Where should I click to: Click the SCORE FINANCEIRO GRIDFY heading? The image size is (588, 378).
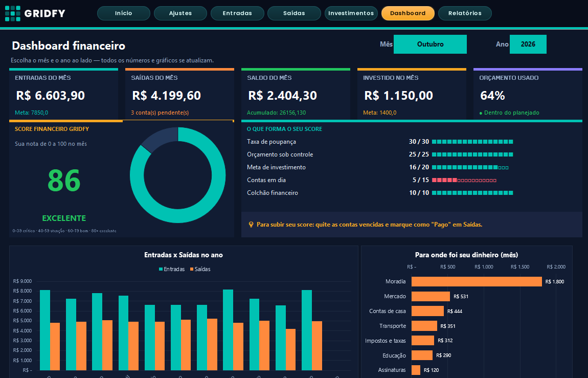pos(52,129)
